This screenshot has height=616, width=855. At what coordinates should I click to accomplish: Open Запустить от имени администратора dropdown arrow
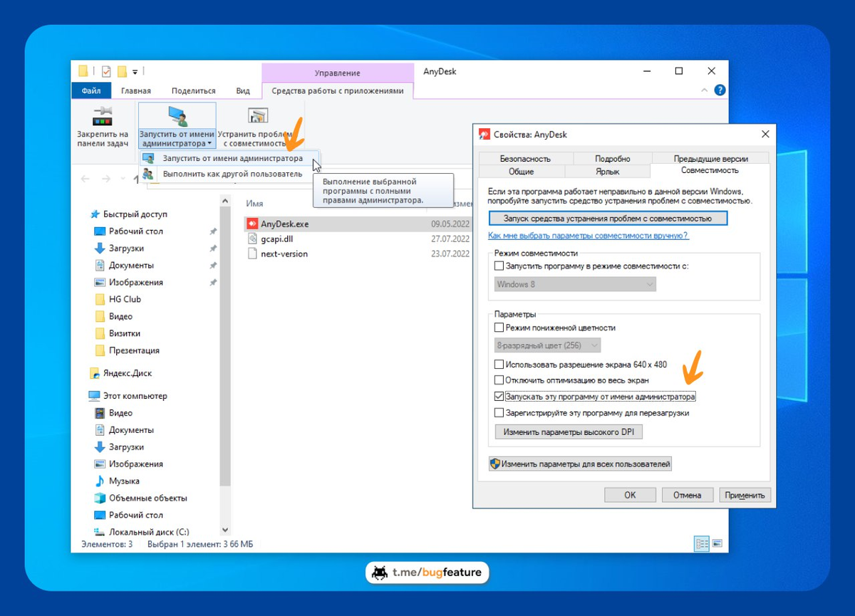pyautogui.click(x=209, y=144)
